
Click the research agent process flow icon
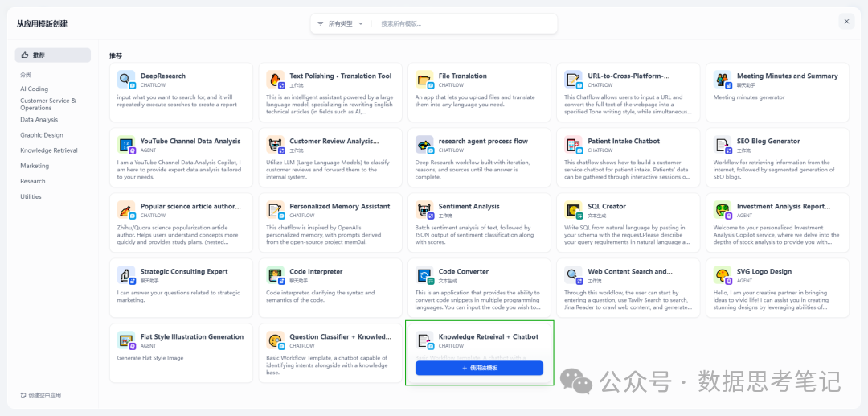[424, 145]
